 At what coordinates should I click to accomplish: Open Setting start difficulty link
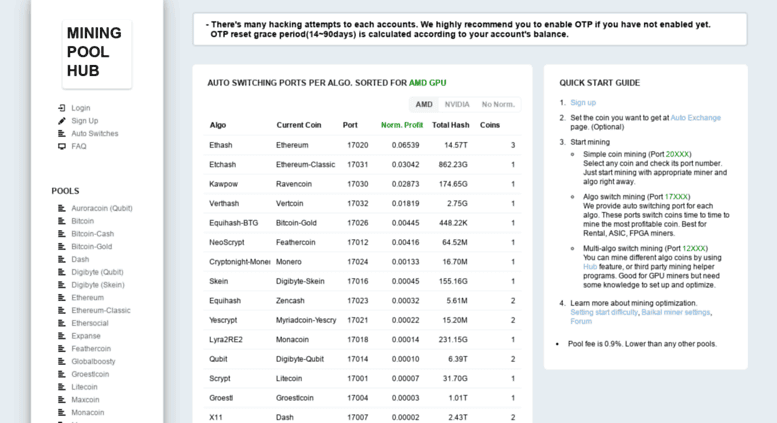pos(604,312)
